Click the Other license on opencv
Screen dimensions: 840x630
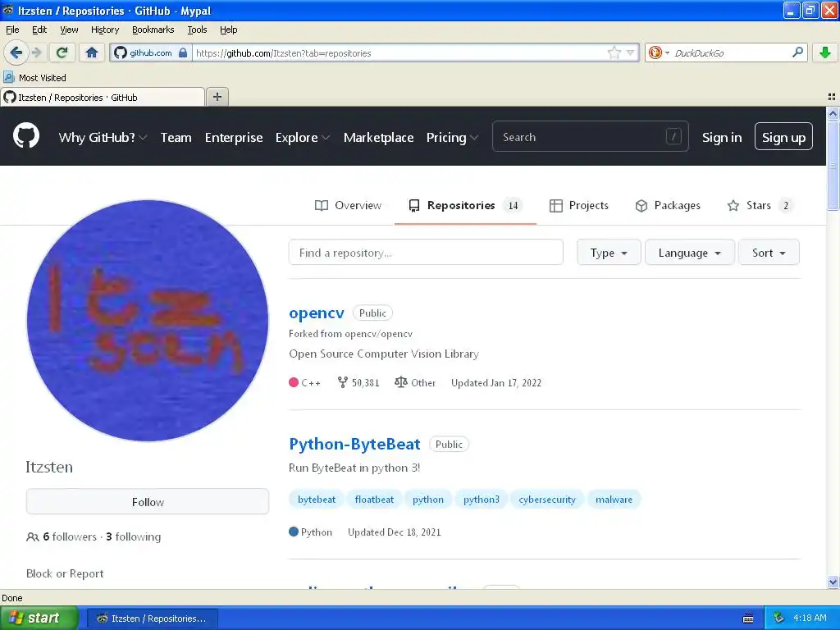(x=415, y=382)
